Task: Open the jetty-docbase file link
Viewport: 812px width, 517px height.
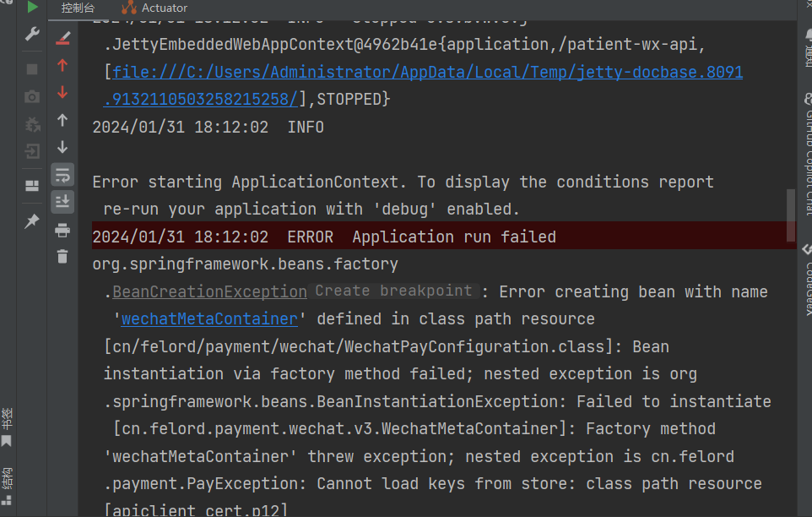Action: tap(427, 72)
